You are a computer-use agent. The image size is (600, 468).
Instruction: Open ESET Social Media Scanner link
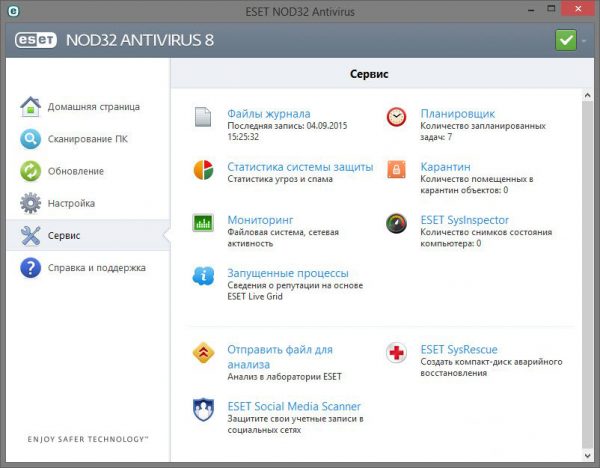[x=294, y=406]
